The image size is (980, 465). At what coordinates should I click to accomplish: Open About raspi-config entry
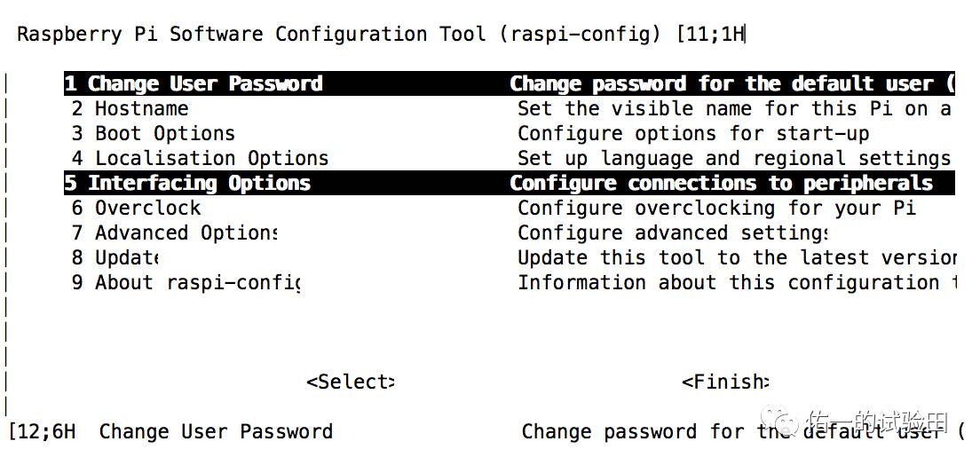click(x=186, y=283)
